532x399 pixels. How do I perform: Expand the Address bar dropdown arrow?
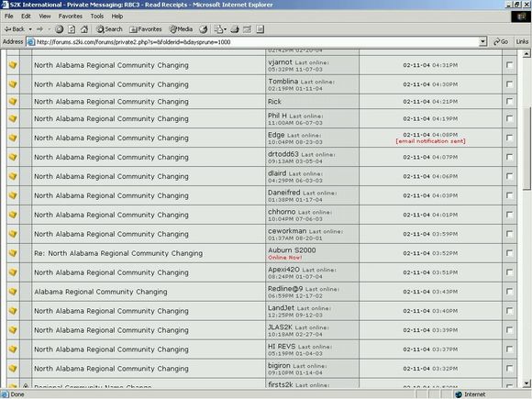pos(482,41)
